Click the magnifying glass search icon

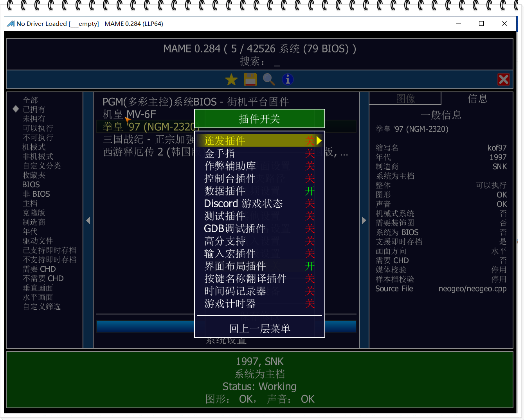269,80
